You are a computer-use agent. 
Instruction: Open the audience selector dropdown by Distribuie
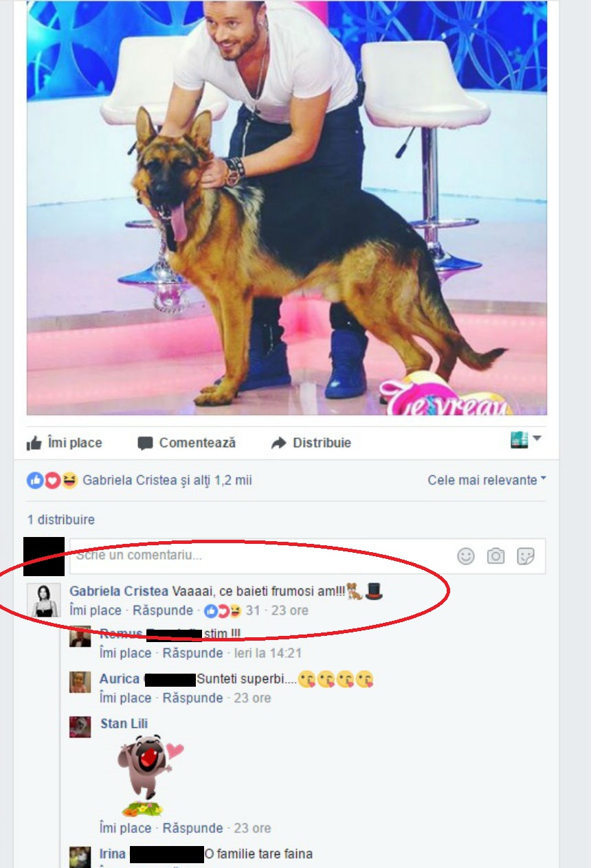point(526,440)
